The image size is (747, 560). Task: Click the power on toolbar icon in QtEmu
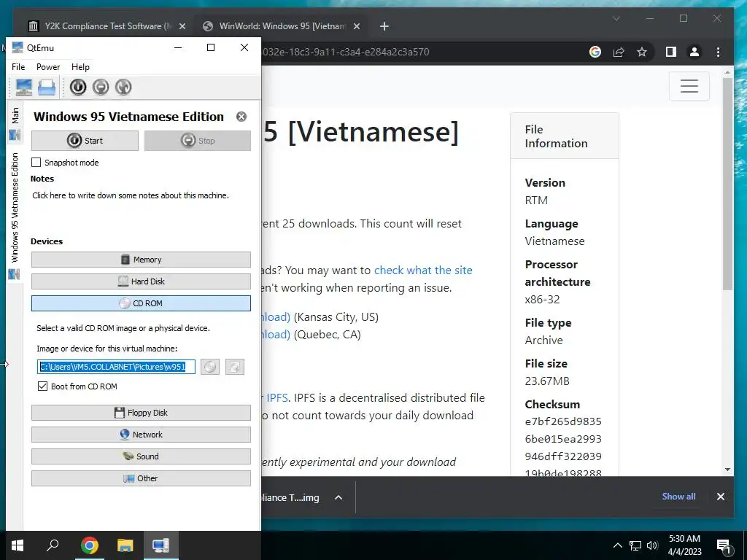78,87
